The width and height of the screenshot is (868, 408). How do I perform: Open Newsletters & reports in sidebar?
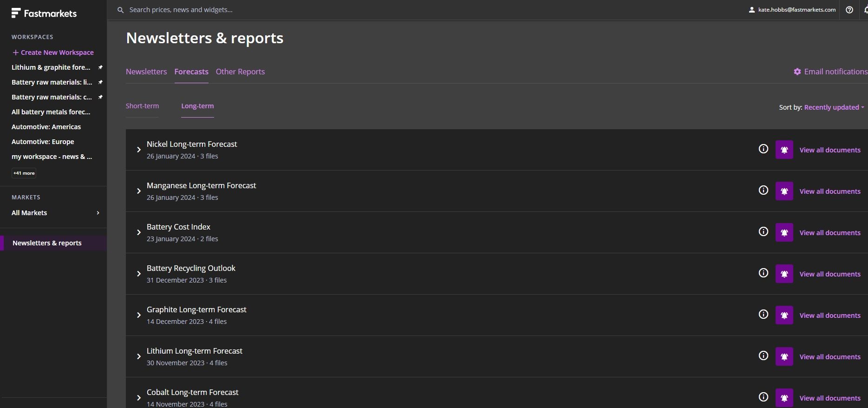pos(53,243)
